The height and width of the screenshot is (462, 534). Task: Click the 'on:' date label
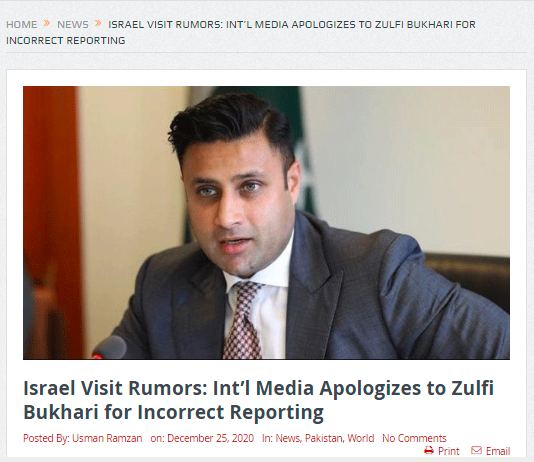click(157, 438)
